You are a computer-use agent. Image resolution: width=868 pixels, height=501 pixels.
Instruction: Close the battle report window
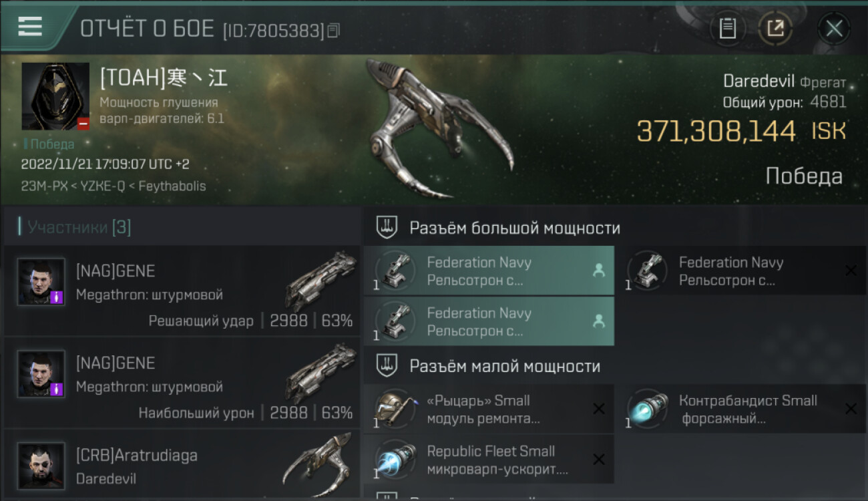(x=834, y=29)
